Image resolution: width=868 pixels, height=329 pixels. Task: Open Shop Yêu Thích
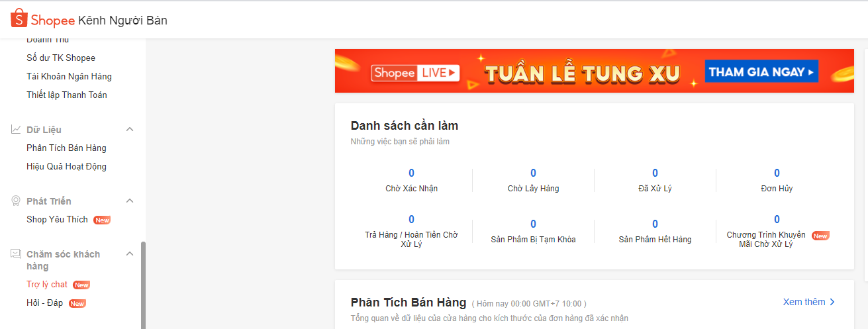[57, 220]
